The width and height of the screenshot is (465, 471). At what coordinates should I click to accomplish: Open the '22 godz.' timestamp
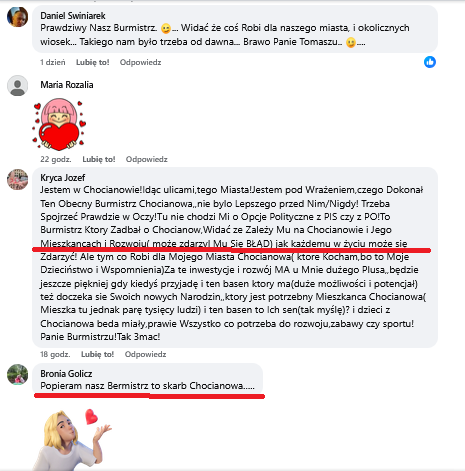[x=56, y=159]
